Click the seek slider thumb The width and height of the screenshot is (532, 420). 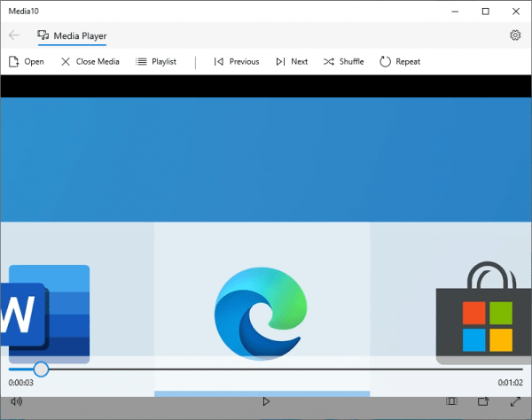[41, 369]
